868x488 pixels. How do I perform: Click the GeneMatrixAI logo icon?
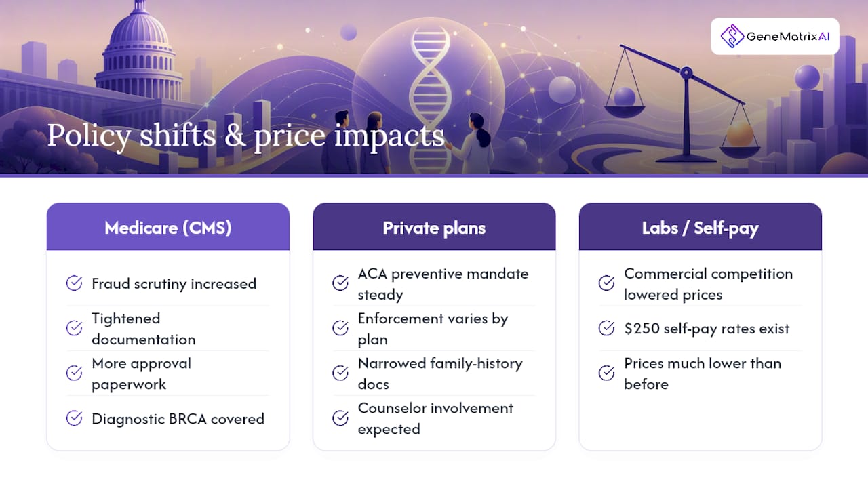point(732,36)
